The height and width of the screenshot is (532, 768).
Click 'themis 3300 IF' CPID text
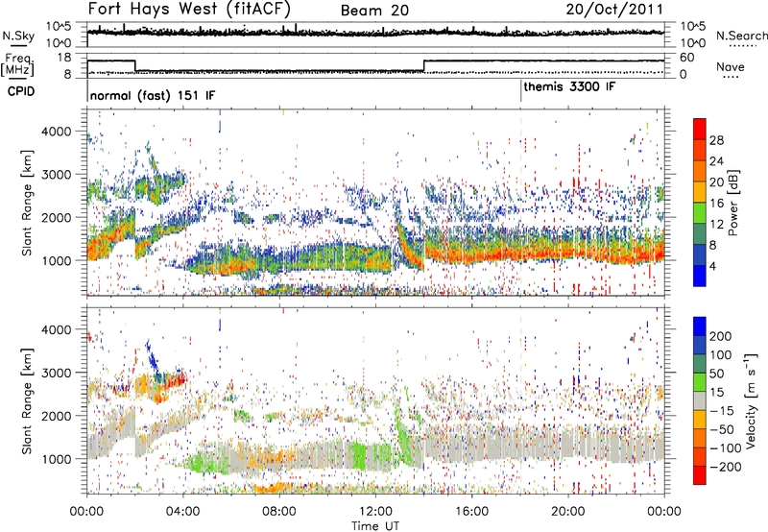click(569, 87)
